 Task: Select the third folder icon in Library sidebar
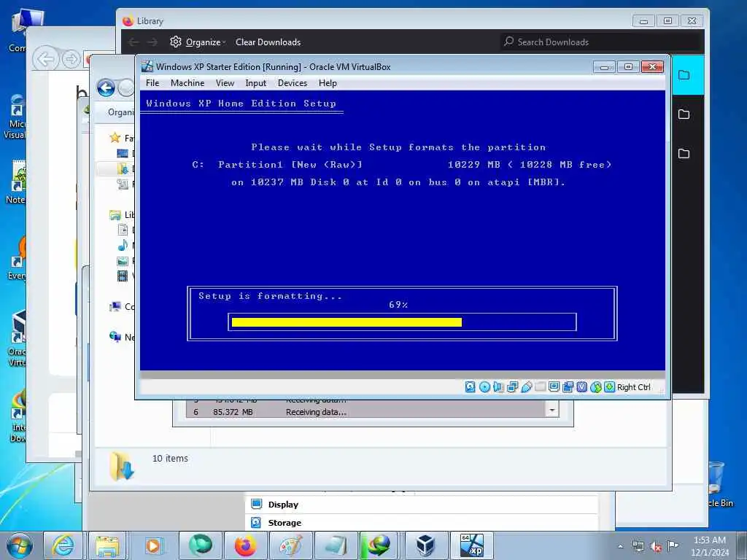click(684, 153)
